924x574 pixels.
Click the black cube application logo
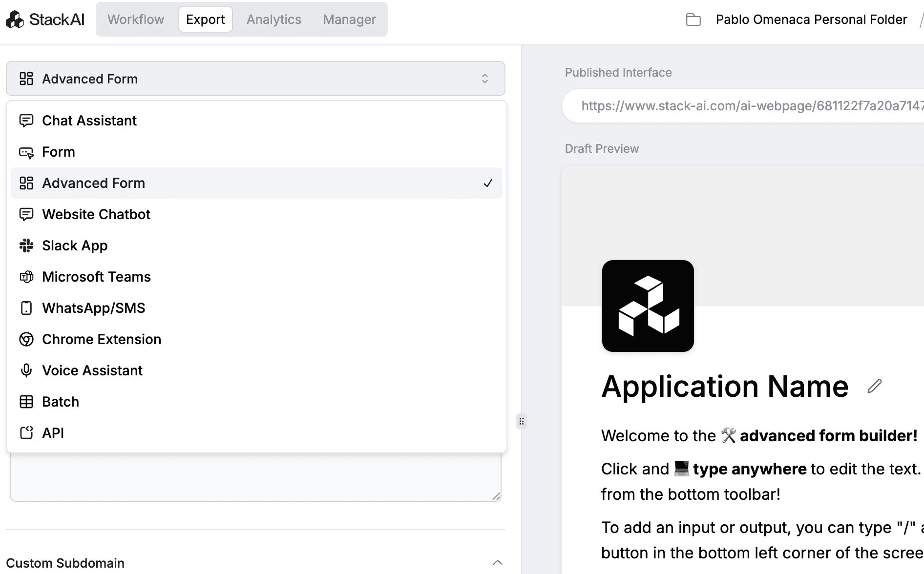648,306
